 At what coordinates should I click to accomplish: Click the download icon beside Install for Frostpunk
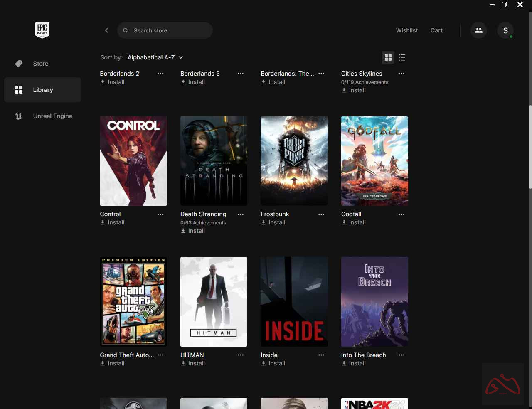[x=263, y=222]
